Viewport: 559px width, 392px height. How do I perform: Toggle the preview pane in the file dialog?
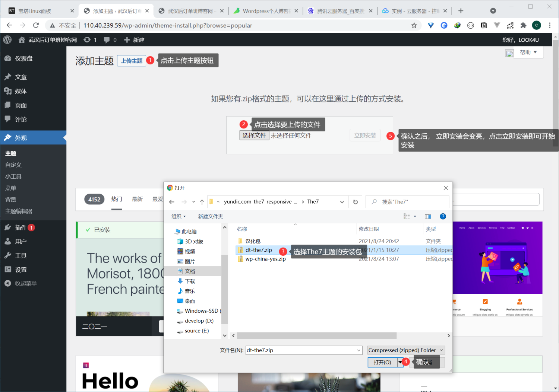coord(427,216)
